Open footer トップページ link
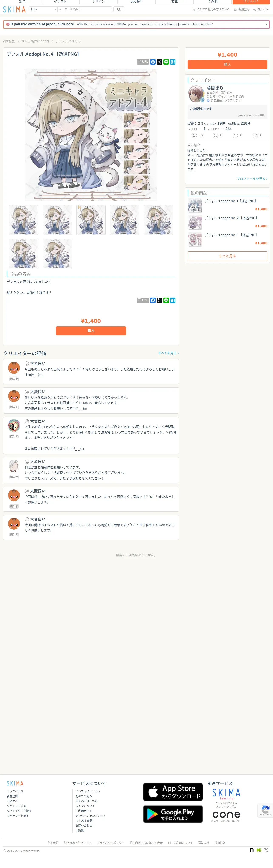The width and height of the screenshot is (273, 868). coord(15,791)
